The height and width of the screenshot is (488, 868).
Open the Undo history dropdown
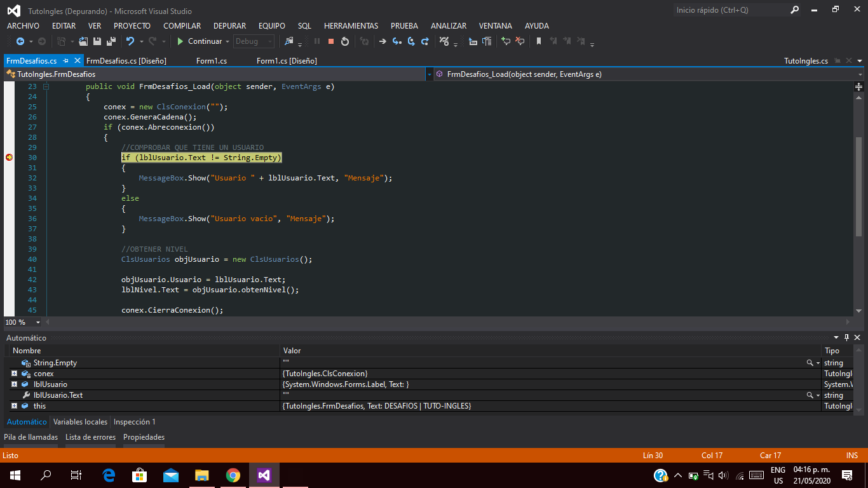tap(142, 41)
